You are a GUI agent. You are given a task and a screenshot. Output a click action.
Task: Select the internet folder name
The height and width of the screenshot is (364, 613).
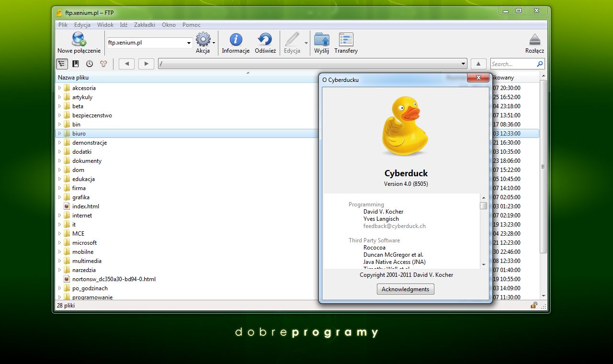82,216
